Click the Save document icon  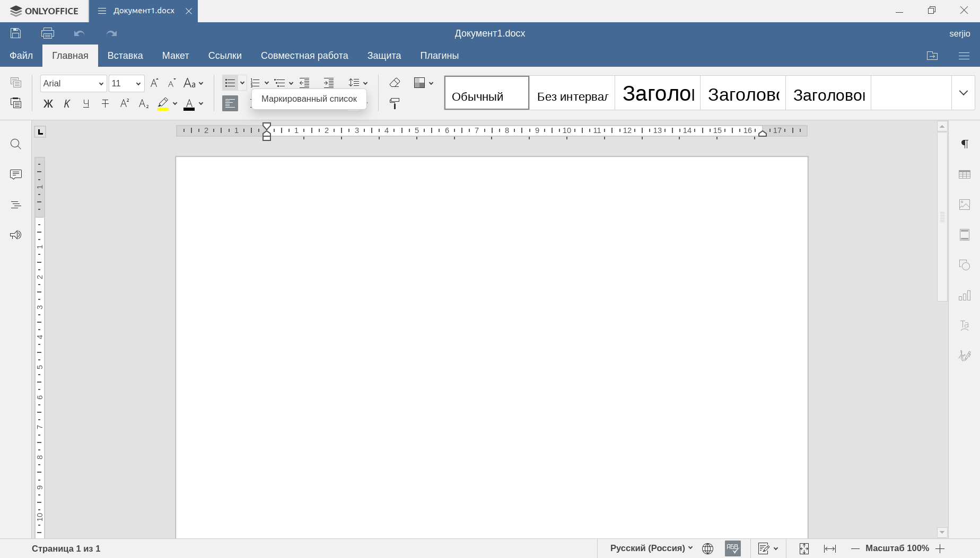(x=16, y=33)
